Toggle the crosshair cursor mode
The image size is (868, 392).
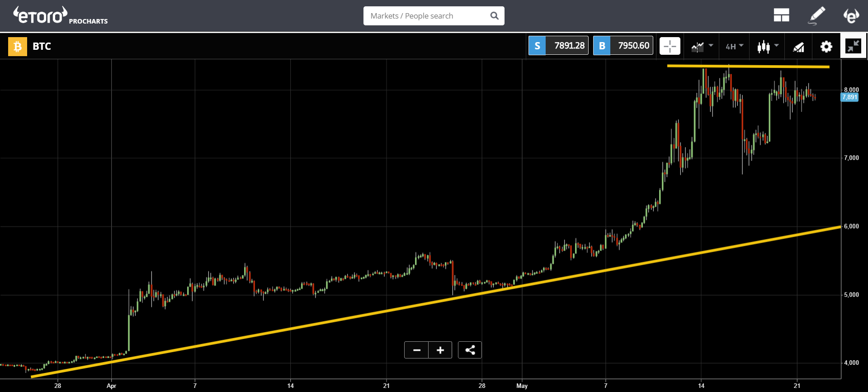point(670,46)
